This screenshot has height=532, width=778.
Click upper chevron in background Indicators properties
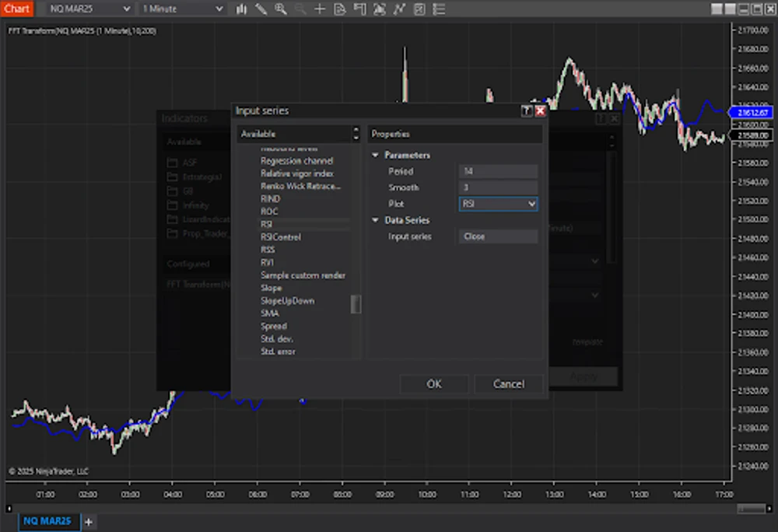(x=595, y=261)
